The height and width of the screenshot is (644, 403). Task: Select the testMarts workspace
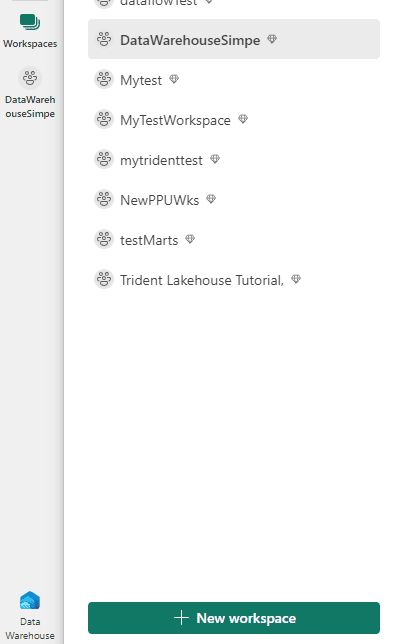pos(234,239)
